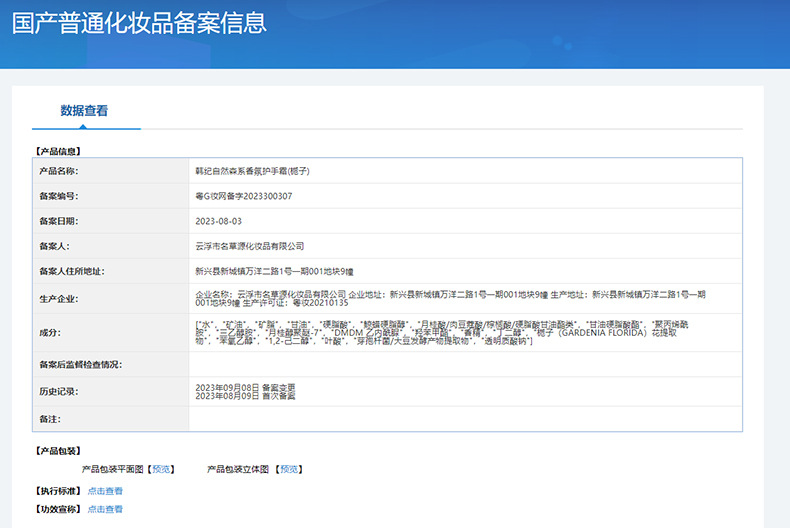Select history entry 2023年09月08日 备案变更
This screenshot has height=528, width=790.
point(245,387)
